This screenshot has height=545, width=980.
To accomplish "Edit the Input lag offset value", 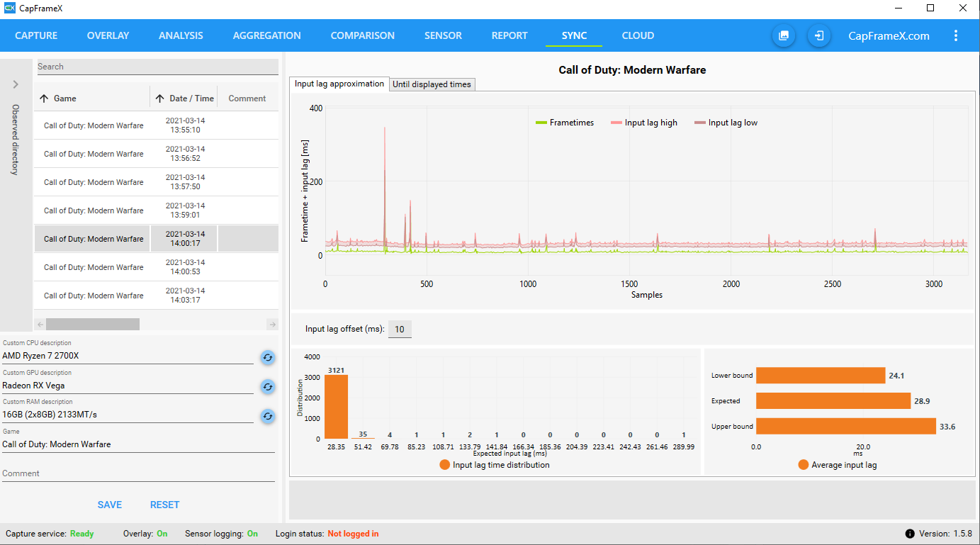I will coord(400,329).
